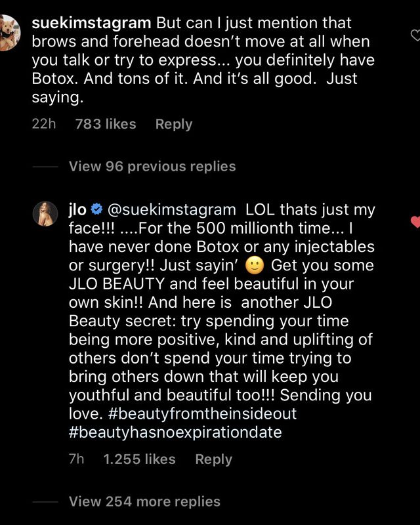Expand View 254 more replies
The height and width of the screenshot is (525, 420).
pos(144,502)
